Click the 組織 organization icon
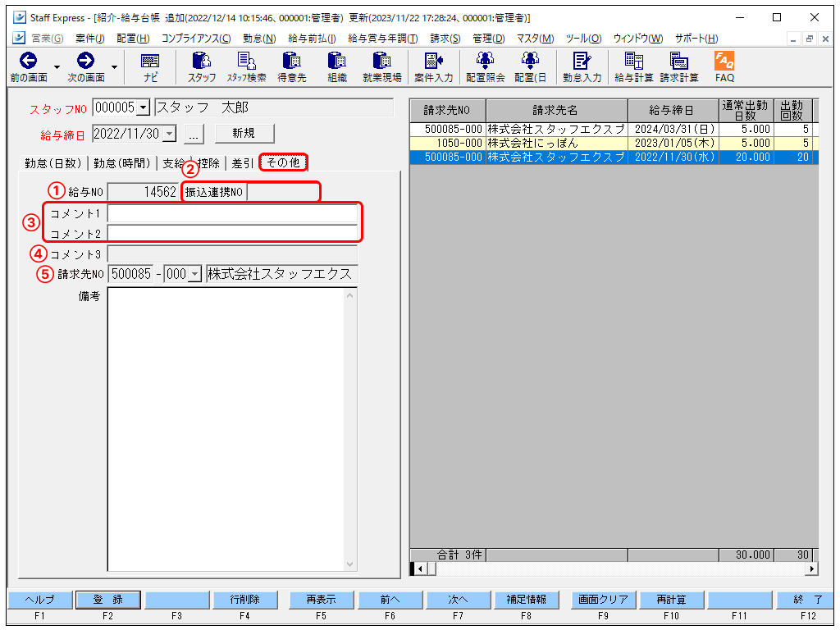This screenshot has height=630, width=840. tap(336, 62)
